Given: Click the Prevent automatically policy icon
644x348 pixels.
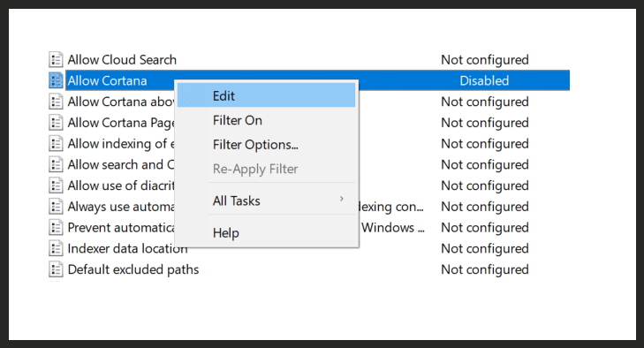Looking at the screenshot, I should point(56,227).
